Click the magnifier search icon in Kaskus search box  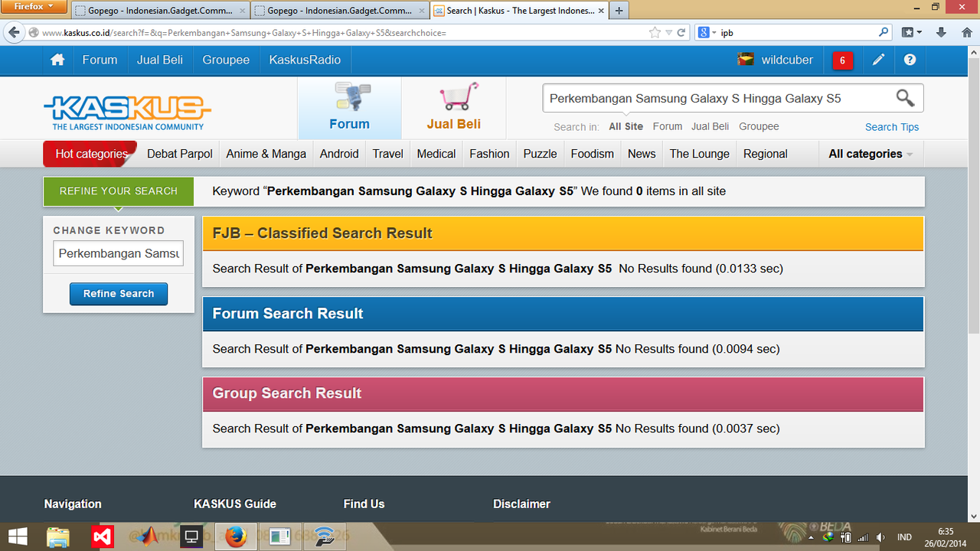click(905, 98)
